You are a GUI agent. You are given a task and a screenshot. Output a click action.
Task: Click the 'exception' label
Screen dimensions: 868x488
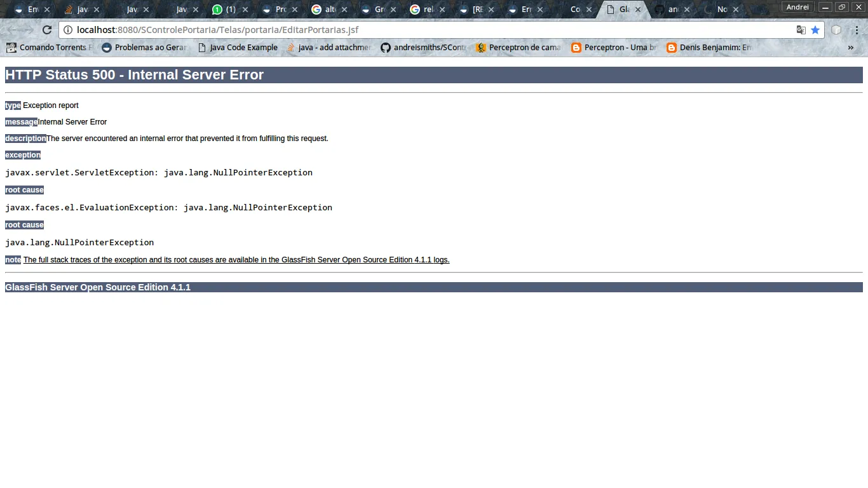click(x=23, y=155)
